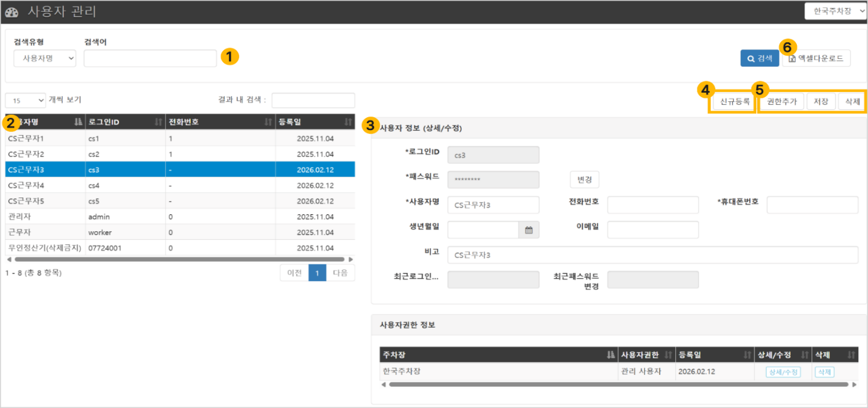Sort user list by 등록일 column
Screen dimensions: 868x408
point(315,121)
